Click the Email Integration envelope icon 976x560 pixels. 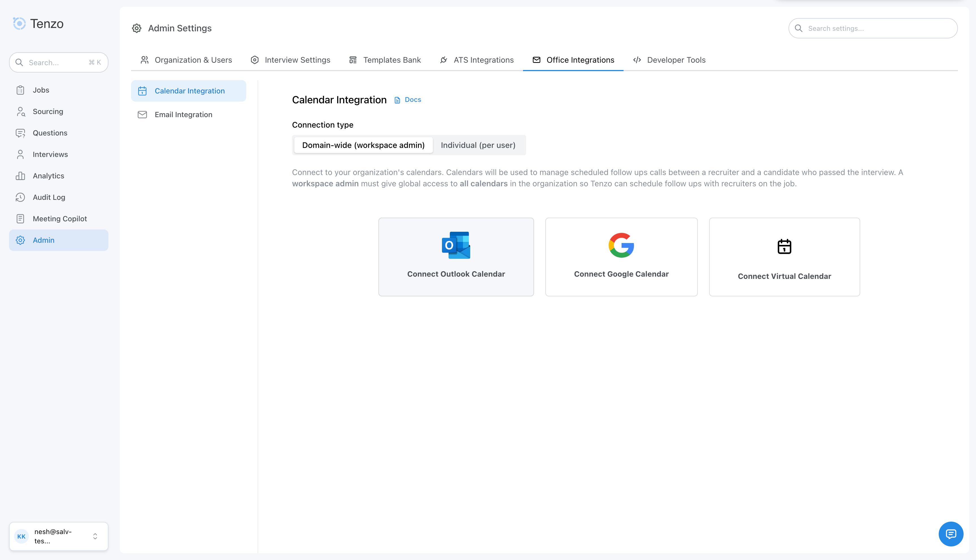point(142,115)
